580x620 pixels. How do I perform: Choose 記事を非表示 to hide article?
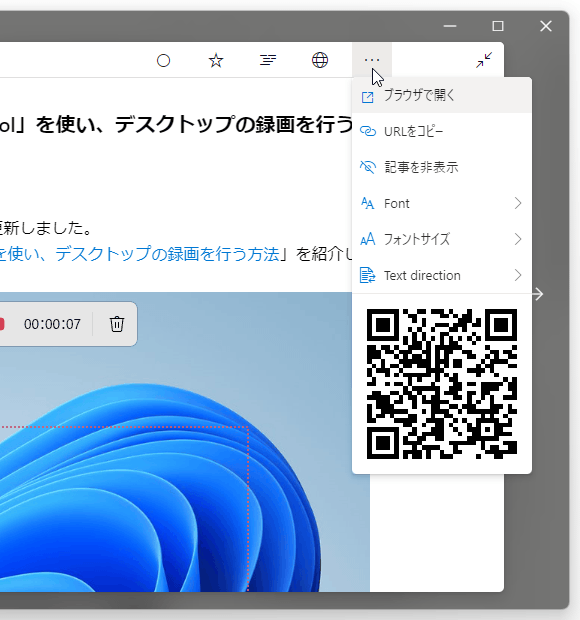click(442, 167)
